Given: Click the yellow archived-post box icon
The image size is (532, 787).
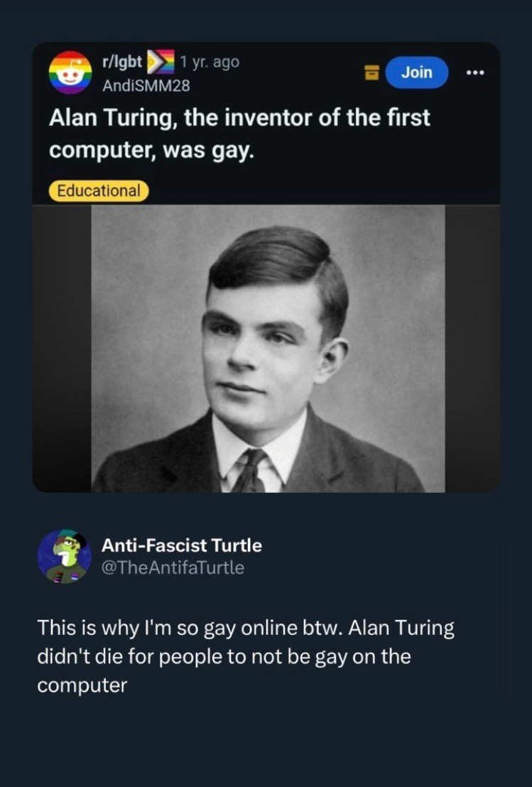Looking at the screenshot, I should coord(371,72).
